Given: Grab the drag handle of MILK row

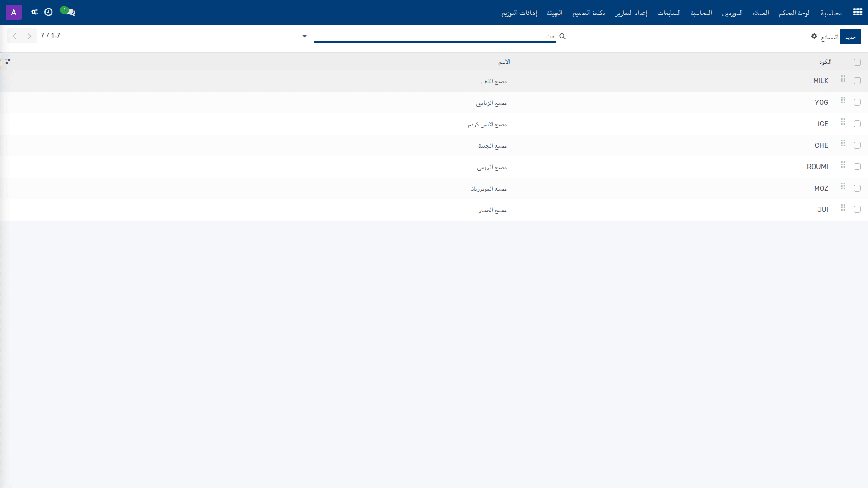Looking at the screenshot, I should pyautogui.click(x=843, y=79).
